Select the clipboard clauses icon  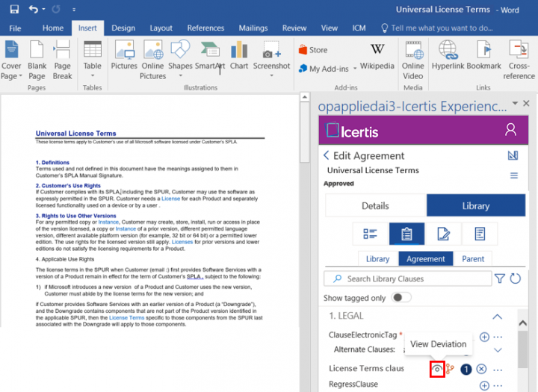coord(406,234)
